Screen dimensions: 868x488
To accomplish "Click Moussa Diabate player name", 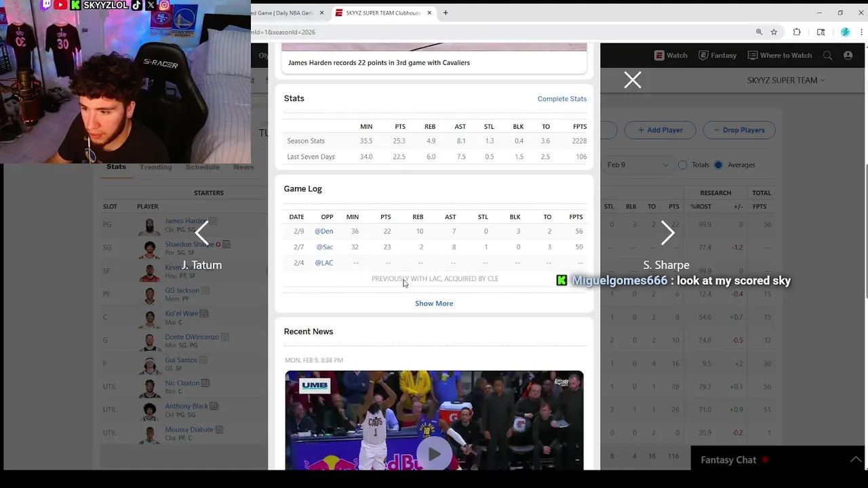I will click(189, 429).
